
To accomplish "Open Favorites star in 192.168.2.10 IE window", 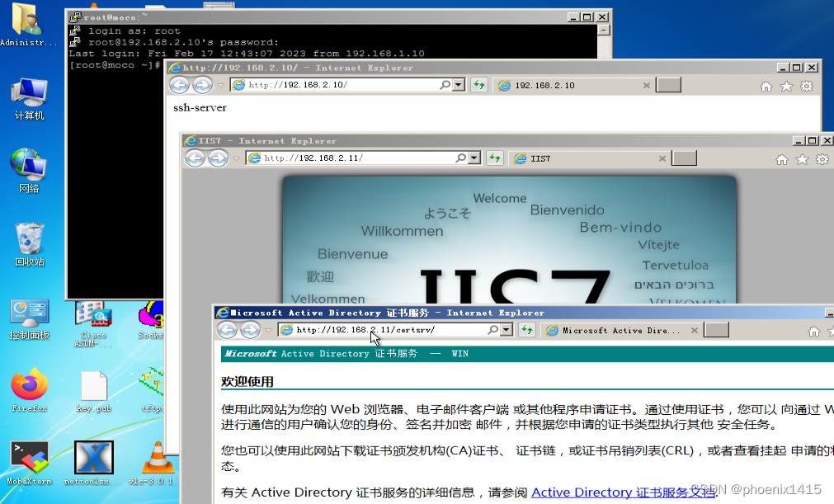I will pos(786,86).
